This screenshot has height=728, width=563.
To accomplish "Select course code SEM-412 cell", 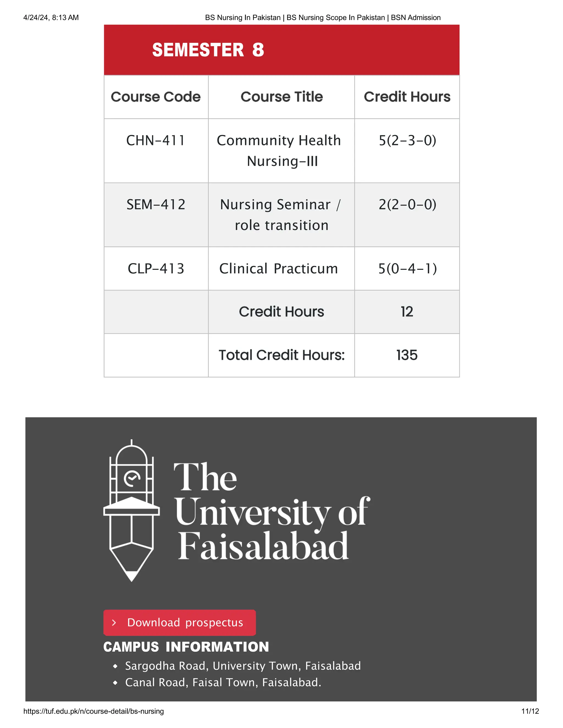I will 156,215.
